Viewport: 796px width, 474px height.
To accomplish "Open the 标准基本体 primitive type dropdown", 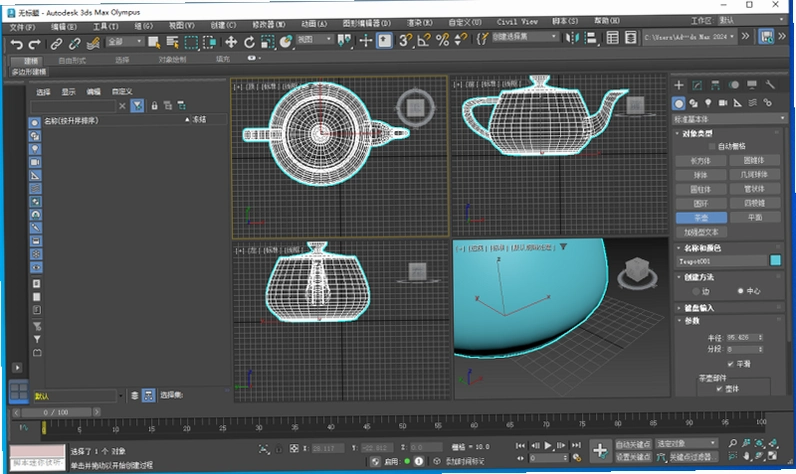I will pos(729,119).
